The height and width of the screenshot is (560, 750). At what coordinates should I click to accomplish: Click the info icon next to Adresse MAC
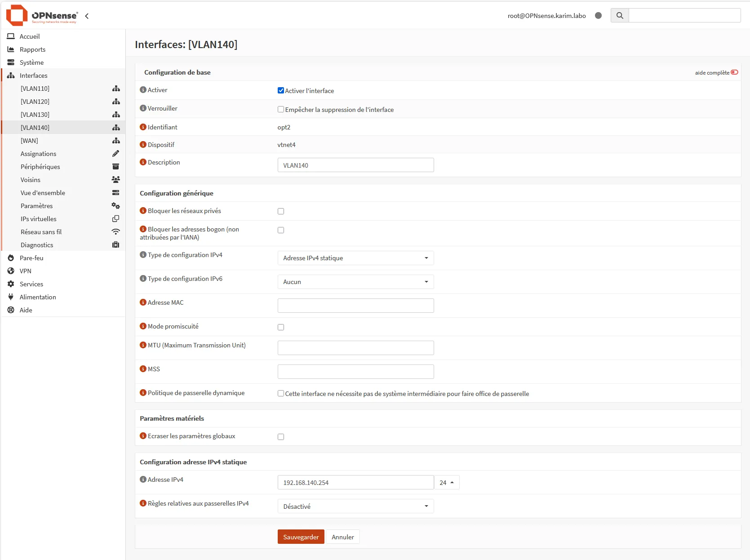click(143, 302)
